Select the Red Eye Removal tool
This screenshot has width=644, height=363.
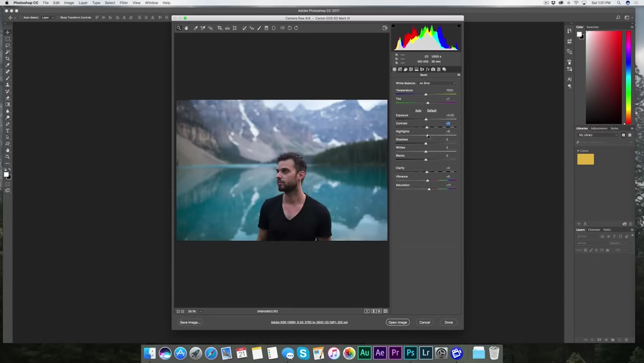point(252,28)
